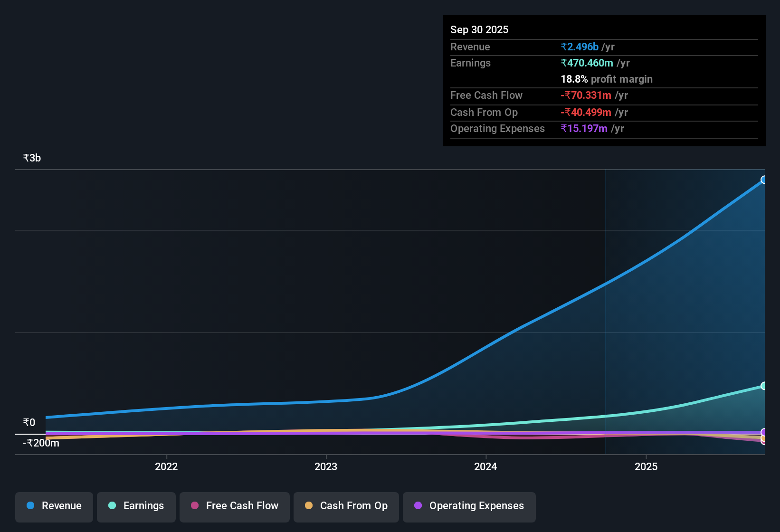Viewport: 780px width, 532px height.
Task: Toggle the Earnings series legend button
Action: [136, 507]
